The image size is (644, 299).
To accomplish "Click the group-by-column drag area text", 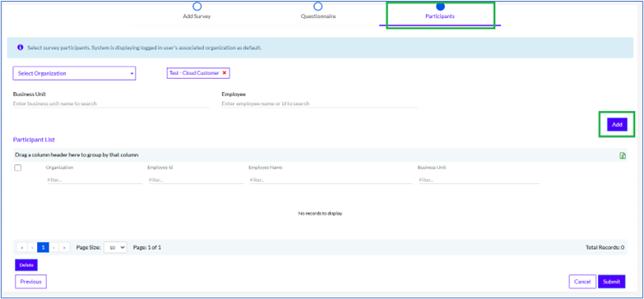I will [76, 155].
